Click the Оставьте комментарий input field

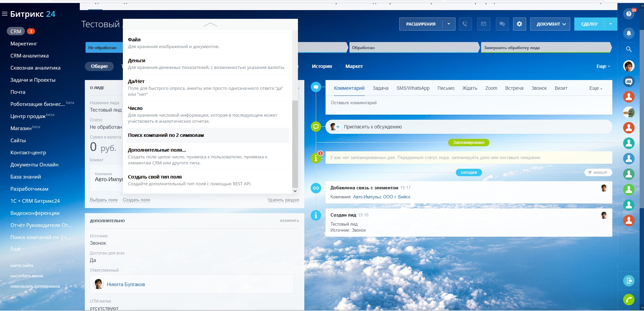tap(468, 103)
